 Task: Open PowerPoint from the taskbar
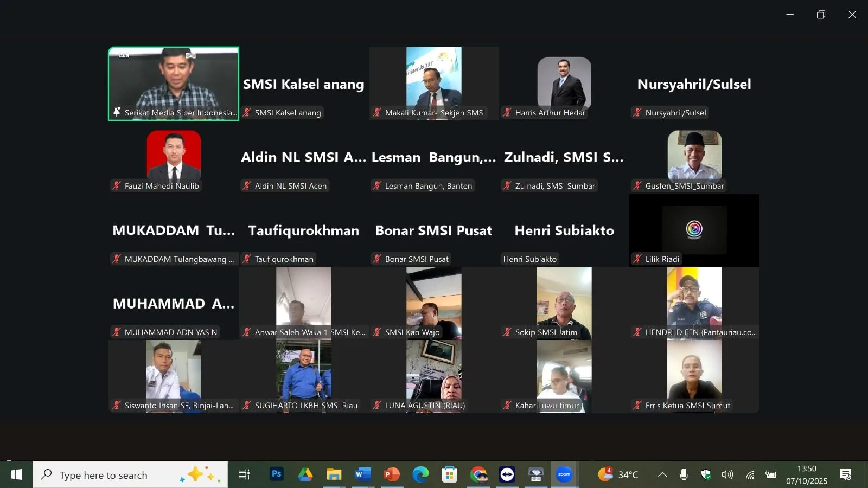pyautogui.click(x=391, y=474)
